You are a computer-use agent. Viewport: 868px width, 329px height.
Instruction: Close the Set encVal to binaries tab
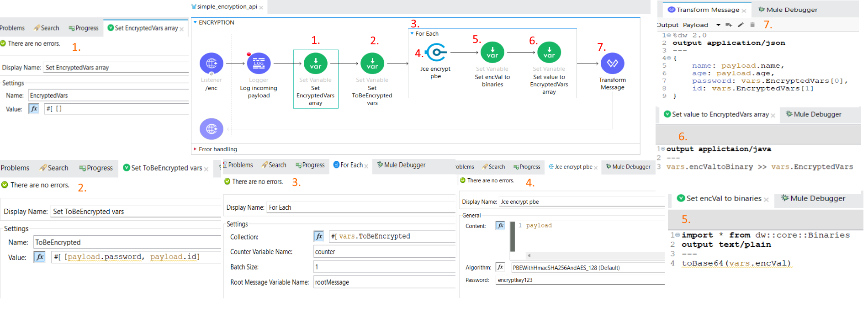point(766,200)
